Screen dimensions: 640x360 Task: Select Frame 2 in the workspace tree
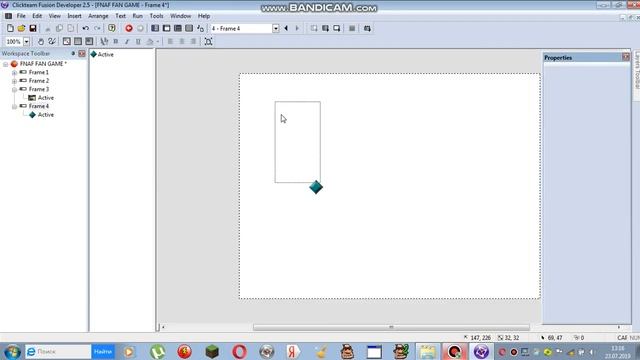pos(39,81)
